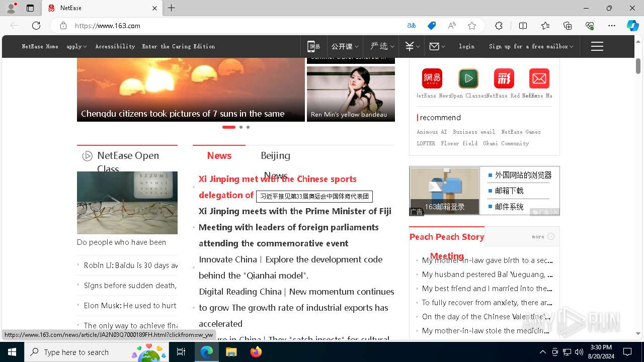The width and height of the screenshot is (644, 362).
Task: Click the Read Aloud icon in address bar
Action: tap(452, 26)
